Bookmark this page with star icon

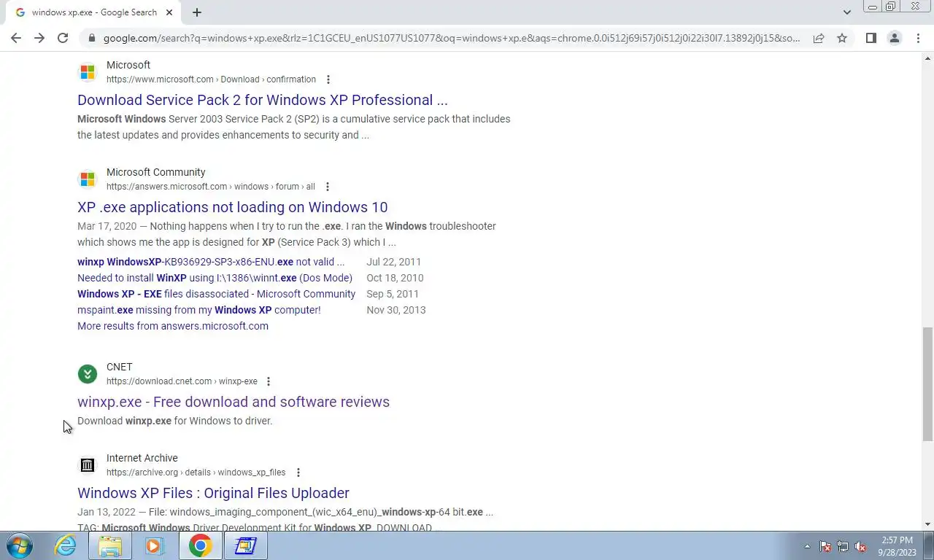tap(842, 38)
